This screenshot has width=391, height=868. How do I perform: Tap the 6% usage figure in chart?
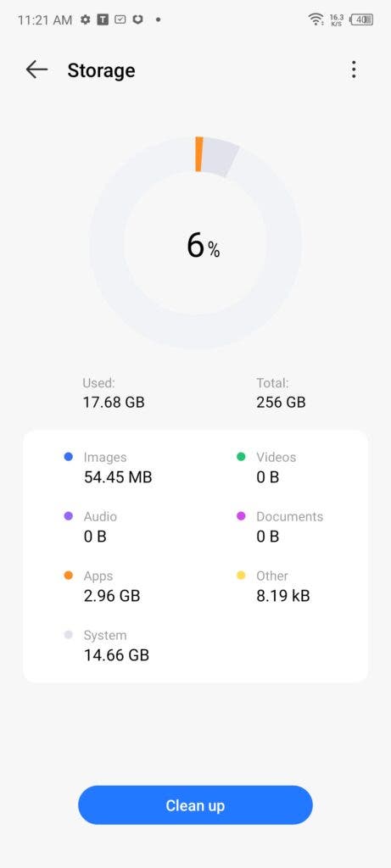204,246
